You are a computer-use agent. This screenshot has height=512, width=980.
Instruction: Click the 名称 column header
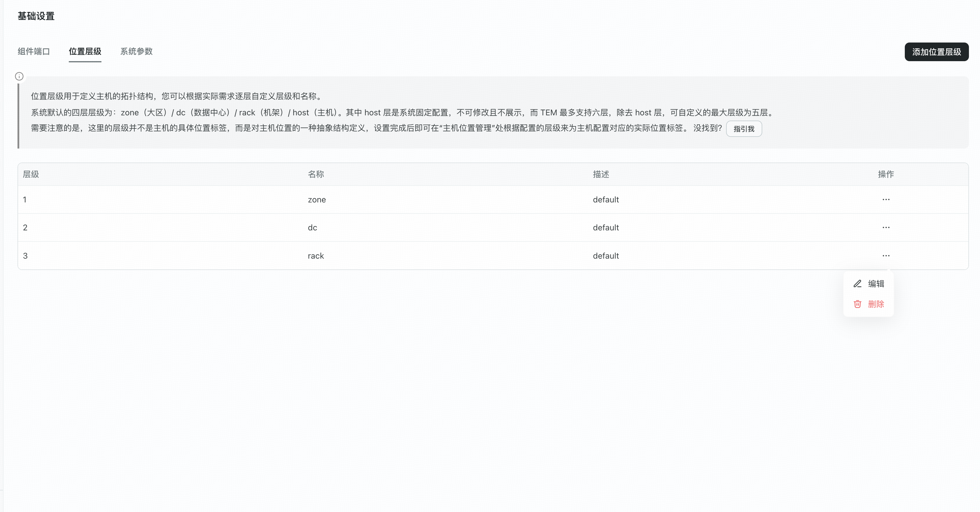pyautogui.click(x=316, y=174)
